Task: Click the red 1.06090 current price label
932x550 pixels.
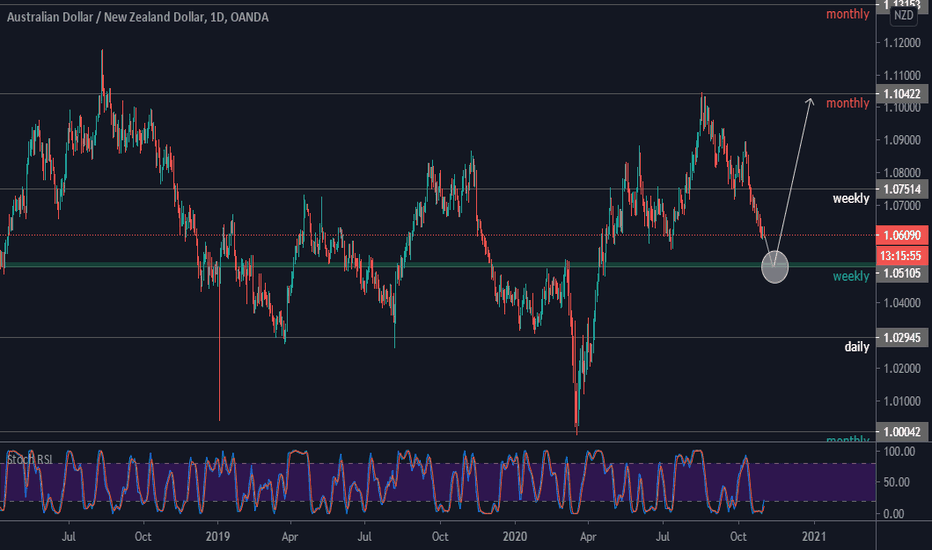Action: (902, 235)
